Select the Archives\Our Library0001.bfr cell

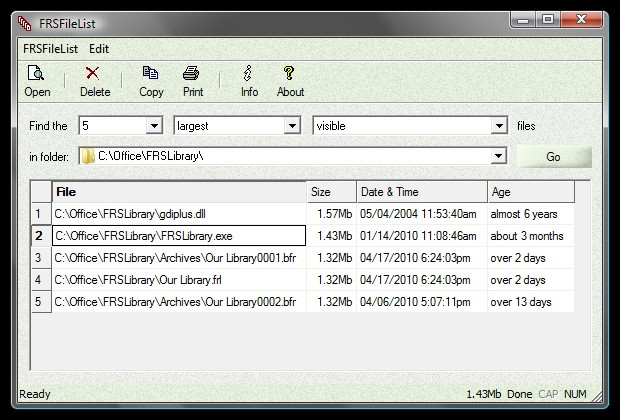pos(179,258)
